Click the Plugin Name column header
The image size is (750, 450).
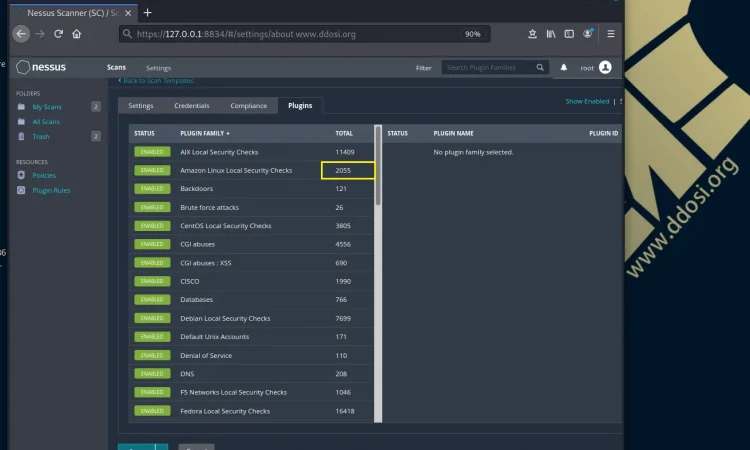(x=453, y=133)
